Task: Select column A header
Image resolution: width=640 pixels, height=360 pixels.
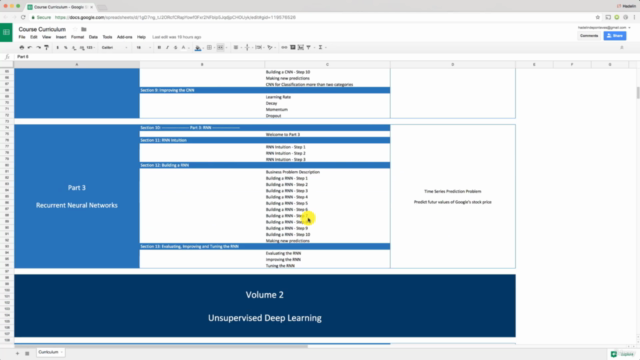Action: (77, 64)
